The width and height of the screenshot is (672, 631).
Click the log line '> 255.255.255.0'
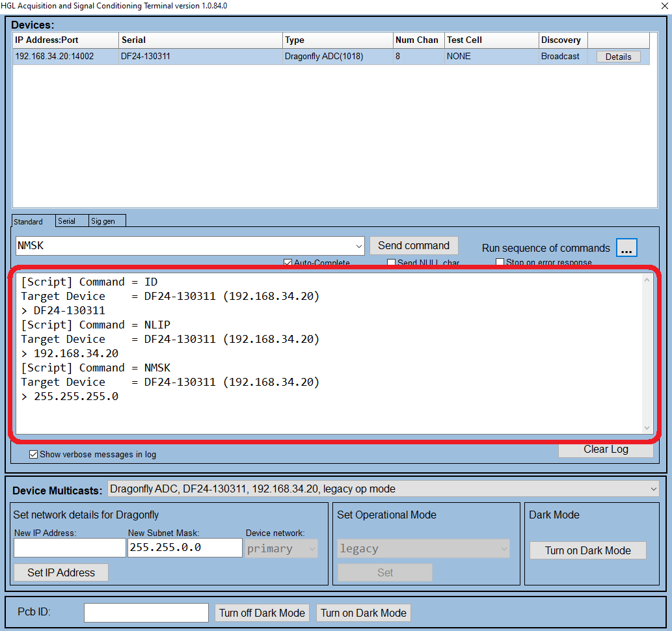[x=70, y=397]
